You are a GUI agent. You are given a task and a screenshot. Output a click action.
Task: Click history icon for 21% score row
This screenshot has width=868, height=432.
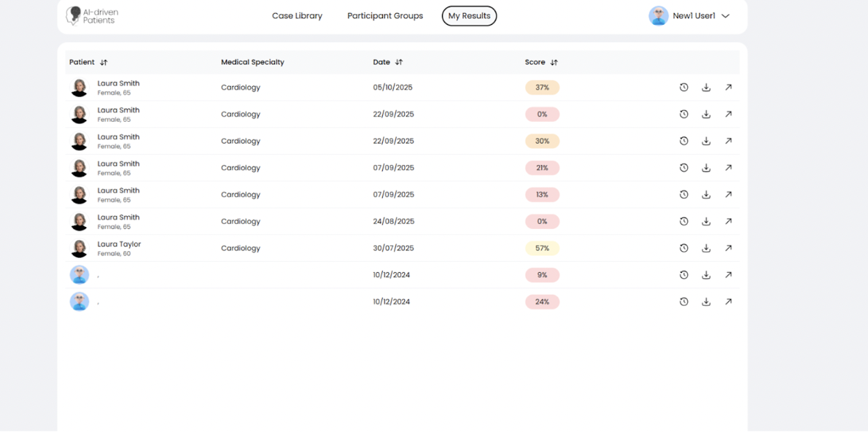[x=683, y=168]
